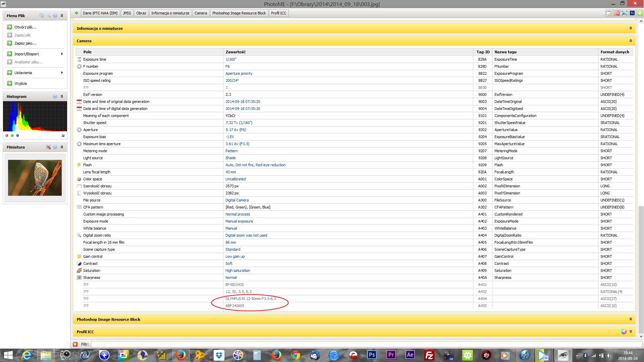Click Zapisz jako... in the file menu
Image resolution: width=644 pixels, height=362 pixels.
tap(25, 43)
